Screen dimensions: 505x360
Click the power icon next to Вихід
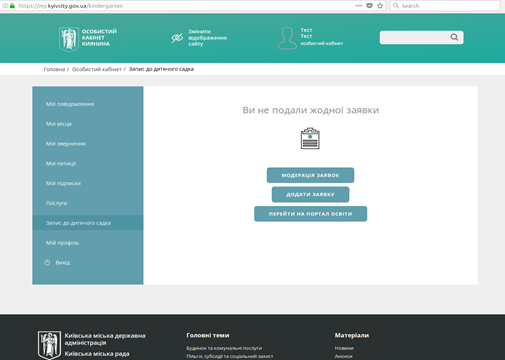(x=47, y=262)
